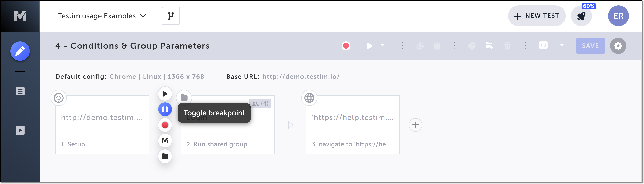Viewport: 644px width, 184px height.
Task: Open test settings gear icon
Action: 618,46
